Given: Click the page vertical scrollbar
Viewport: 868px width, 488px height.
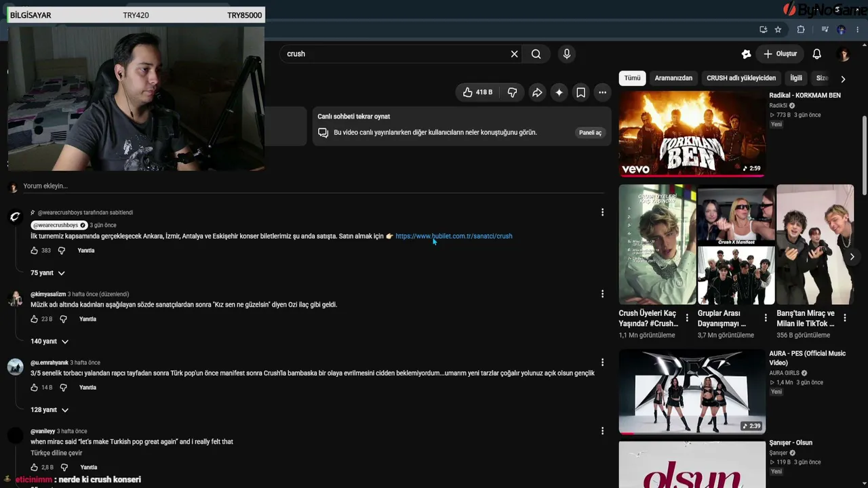Looking at the screenshot, I should tap(864, 156).
